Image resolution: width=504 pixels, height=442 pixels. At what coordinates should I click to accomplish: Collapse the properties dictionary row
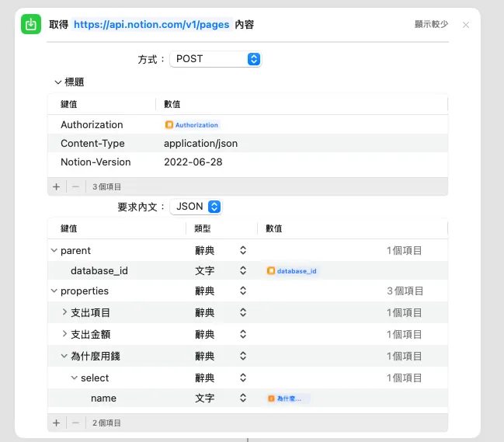54,291
